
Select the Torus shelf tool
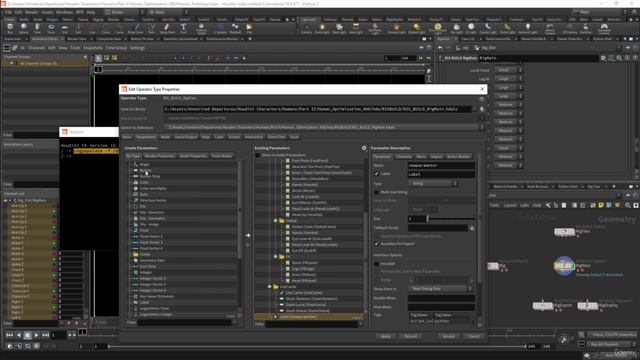pyautogui.click(x=51, y=28)
